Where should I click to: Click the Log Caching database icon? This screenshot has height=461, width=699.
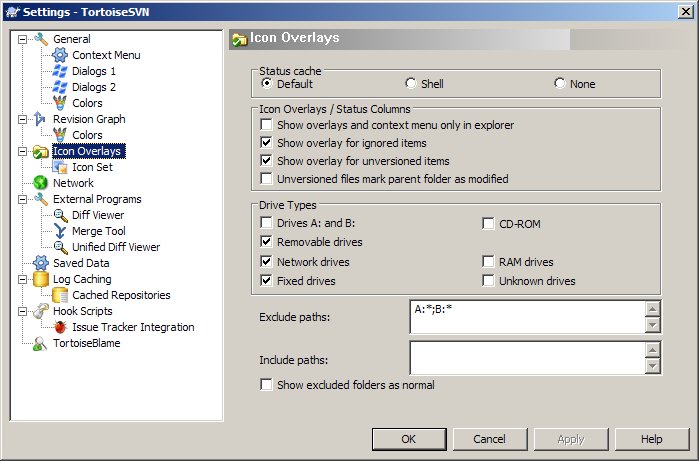(41, 279)
